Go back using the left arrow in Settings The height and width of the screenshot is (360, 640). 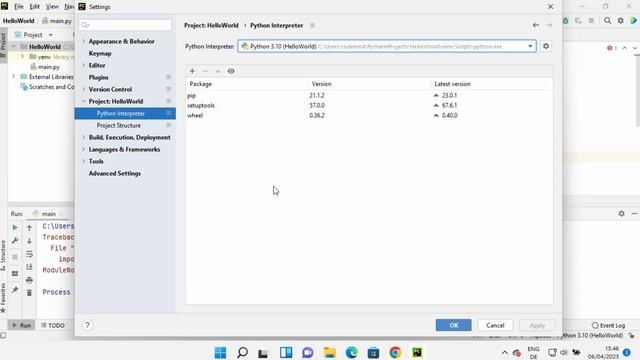pyautogui.click(x=536, y=25)
